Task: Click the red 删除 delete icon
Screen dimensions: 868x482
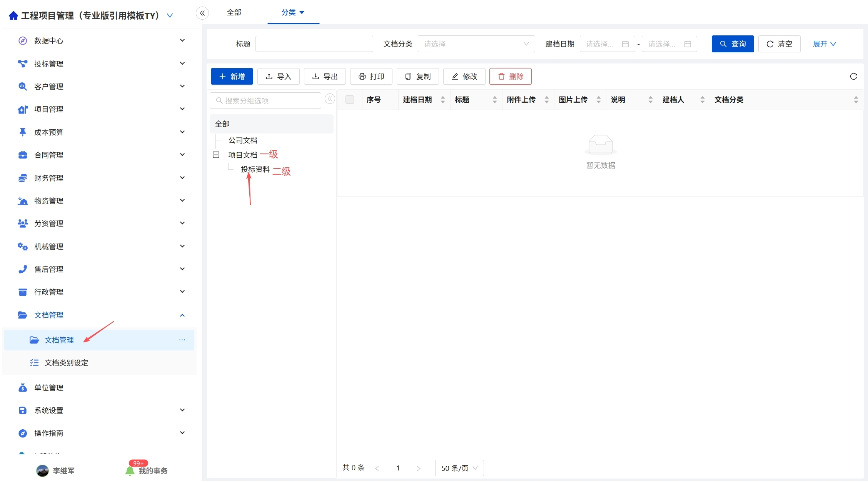Action: pos(501,76)
